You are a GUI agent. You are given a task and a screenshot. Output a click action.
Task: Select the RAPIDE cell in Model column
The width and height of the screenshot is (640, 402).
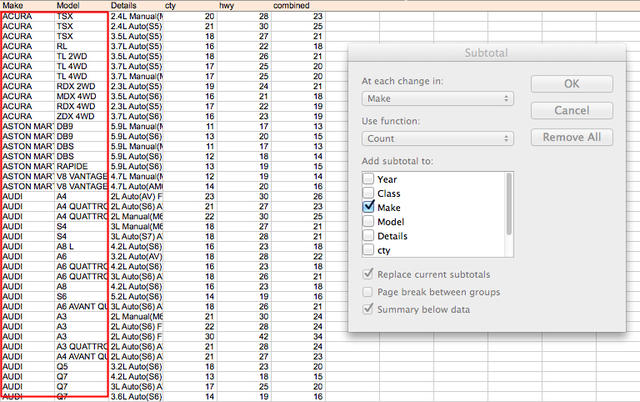pyautogui.click(x=80, y=168)
